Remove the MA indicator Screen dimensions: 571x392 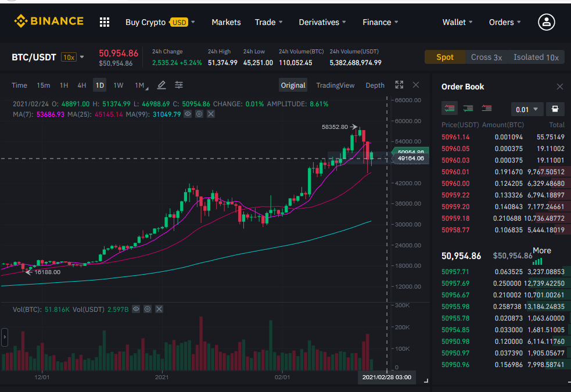coord(211,114)
